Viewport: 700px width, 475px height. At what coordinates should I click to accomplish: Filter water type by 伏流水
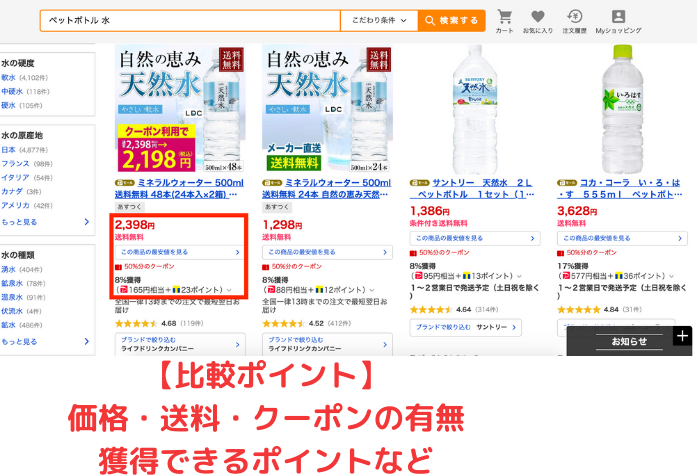(12, 311)
